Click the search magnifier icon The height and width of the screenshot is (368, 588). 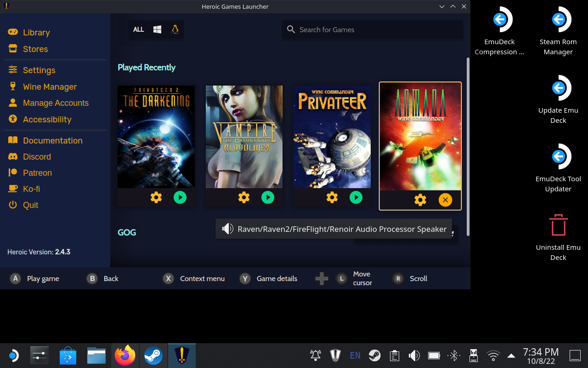coord(291,29)
